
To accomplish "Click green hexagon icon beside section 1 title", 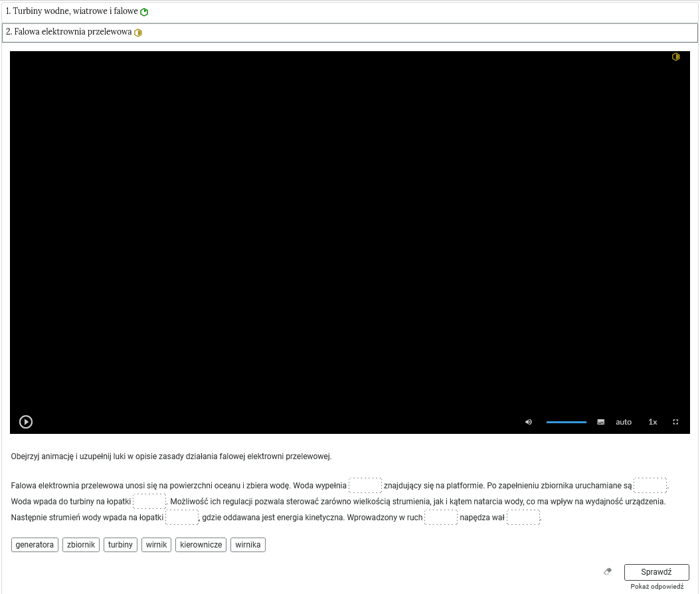I will pyautogui.click(x=144, y=12).
